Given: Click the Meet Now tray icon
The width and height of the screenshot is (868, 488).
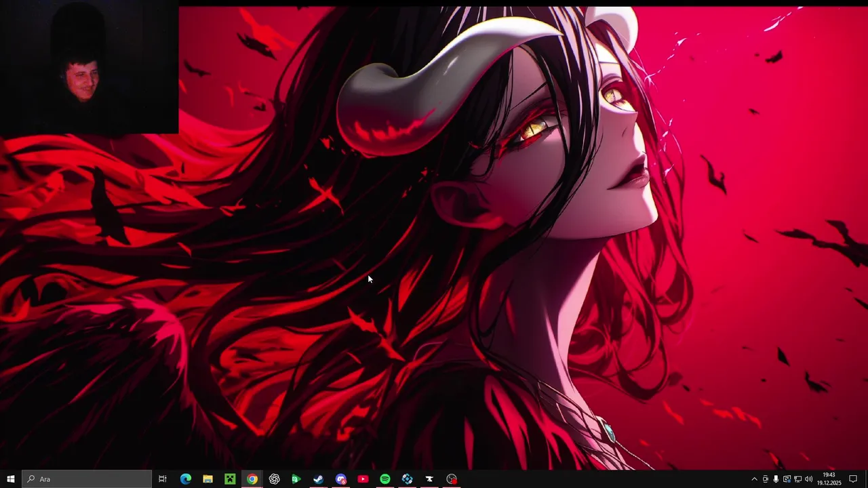Looking at the screenshot, I should 766,479.
